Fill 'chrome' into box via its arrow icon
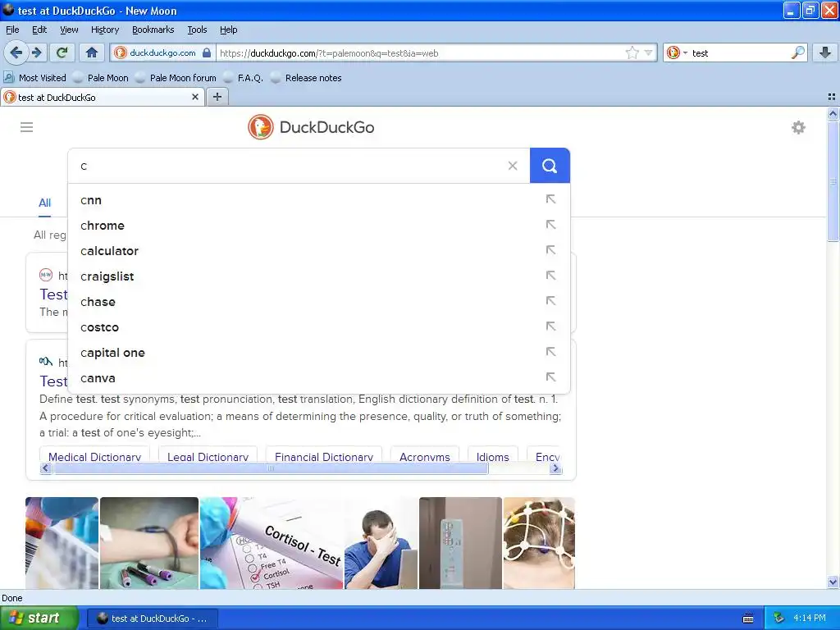This screenshot has height=630, width=840. point(550,225)
